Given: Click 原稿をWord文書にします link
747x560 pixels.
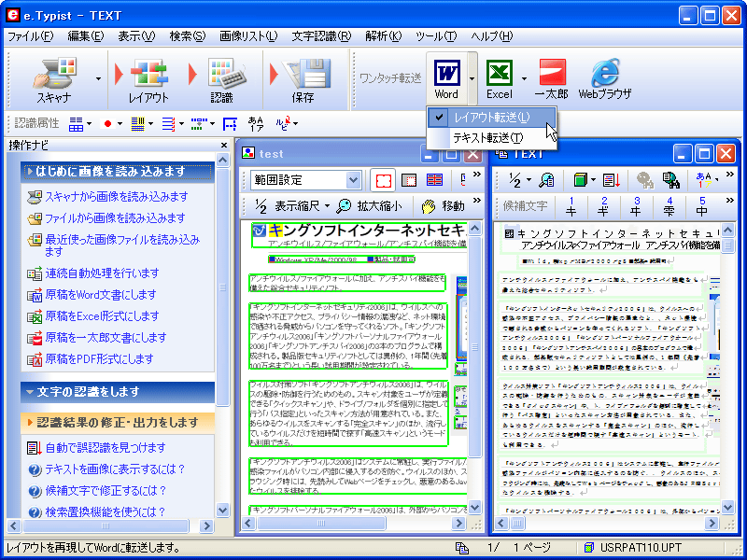Looking at the screenshot, I should pyautogui.click(x=101, y=295).
